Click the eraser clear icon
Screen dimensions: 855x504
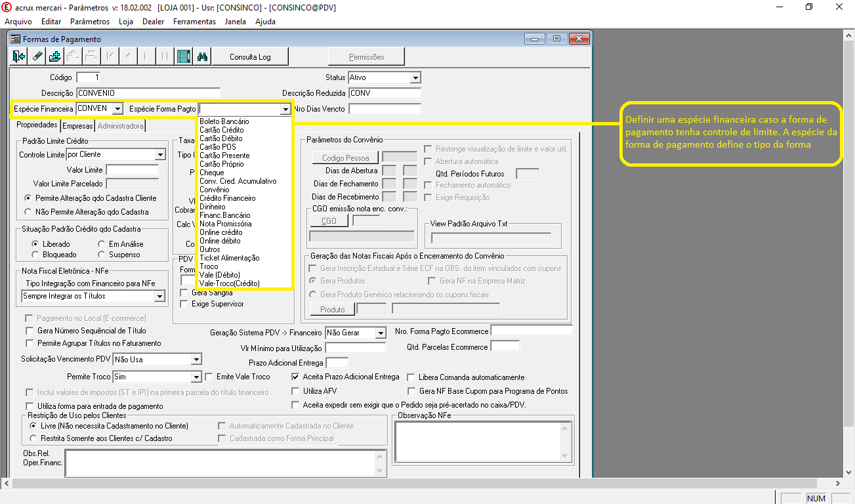[x=37, y=56]
